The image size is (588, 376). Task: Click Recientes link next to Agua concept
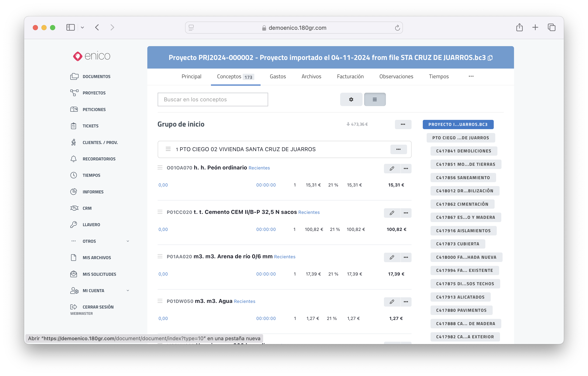coord(244,301)
